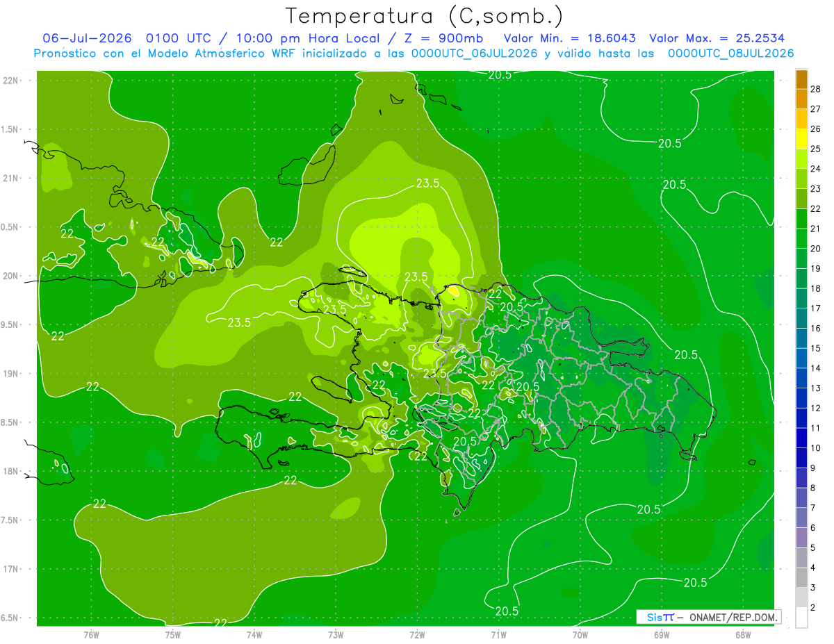The image size is (834, 644).
Task: Click the '20.5' contour label touching the map's top edge
Action: coord(500,74)
